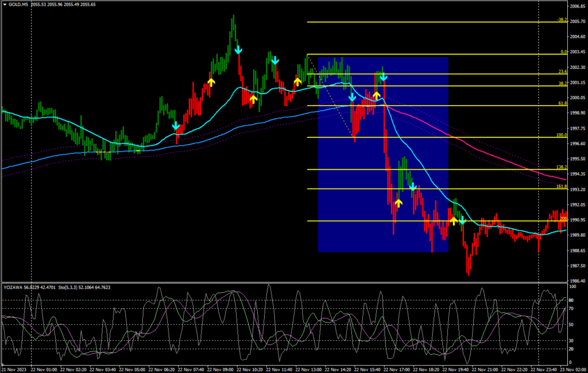Click the 22 Nov 13:00 time axis label
The image size is (588, 373).
[309, 369]
